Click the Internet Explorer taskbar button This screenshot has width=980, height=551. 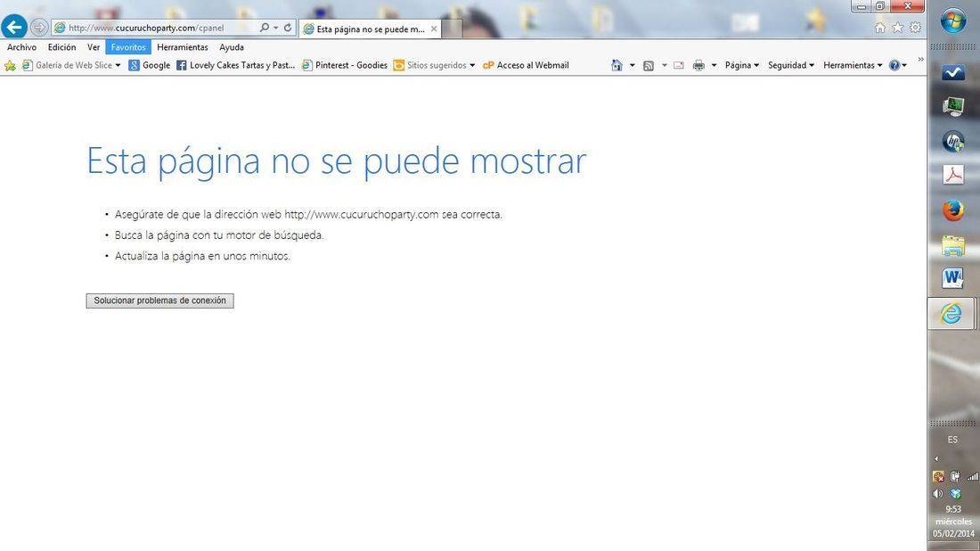click(x=951, y=313)
